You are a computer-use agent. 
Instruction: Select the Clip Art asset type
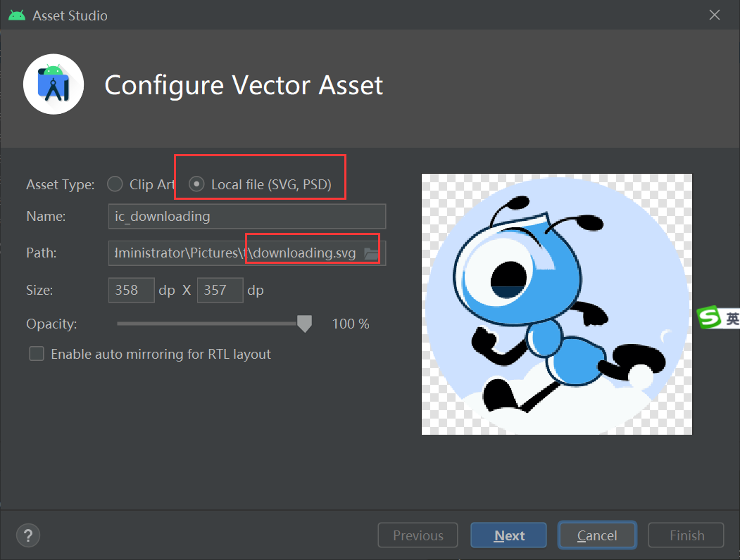[115, 184]
